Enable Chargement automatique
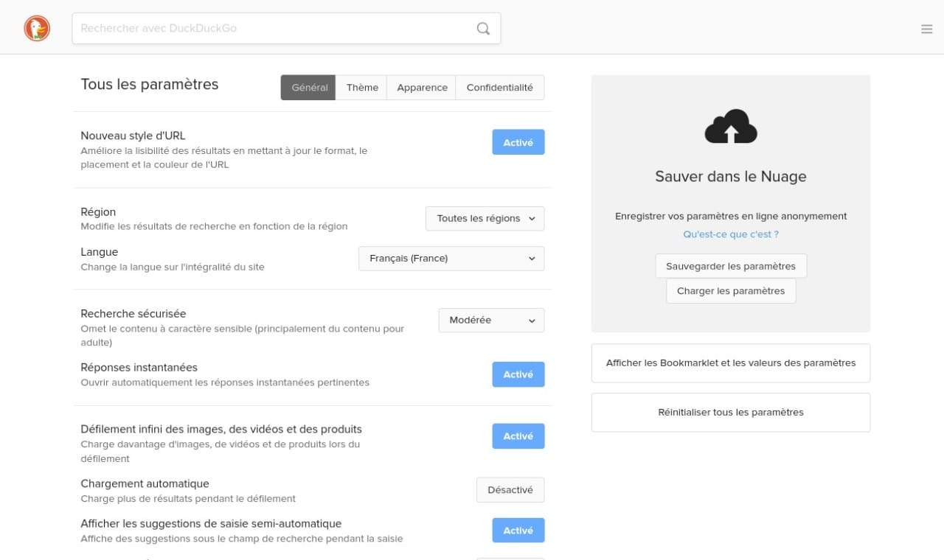The width and height of the screenshot is (944, 560). pyautogui.click(x=510, y=489)
